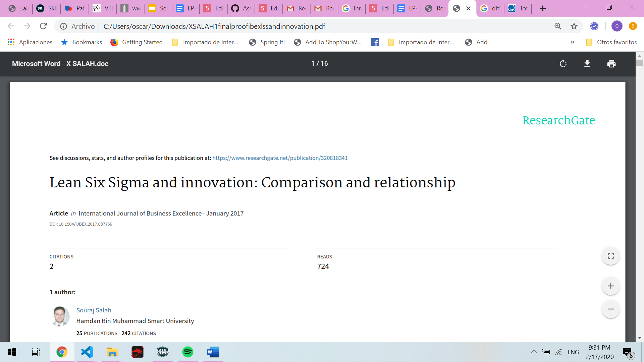Screen dimensions: 644x362
Task: Open a new browser tab
Action: tap(543, 8)
